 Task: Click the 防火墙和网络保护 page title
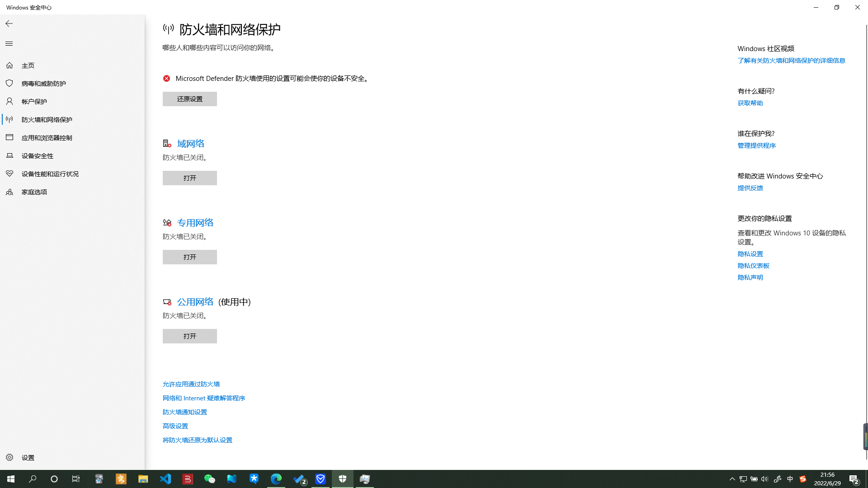pyautogui.click(x=230, y=30)
